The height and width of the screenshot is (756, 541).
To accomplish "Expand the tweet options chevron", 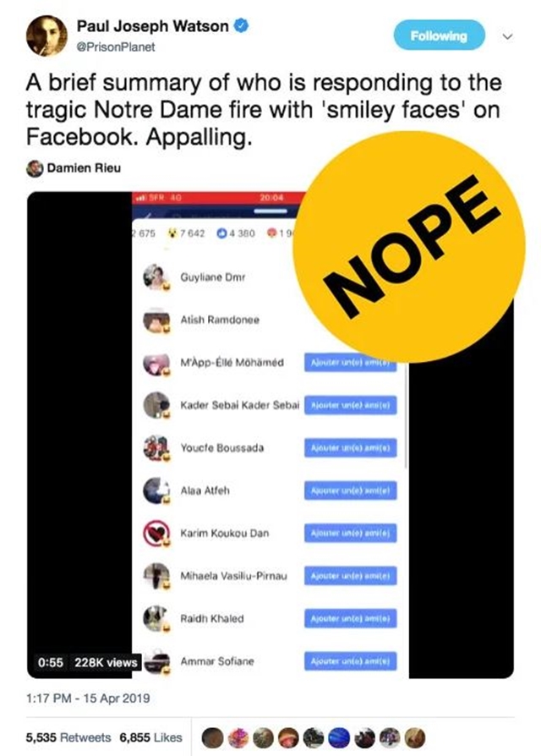I will [507, 36].
